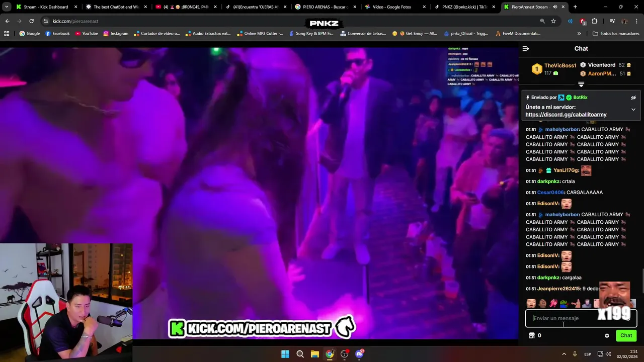Open the Instagram bookmark

pyautogui.click(x=116, y=33)
